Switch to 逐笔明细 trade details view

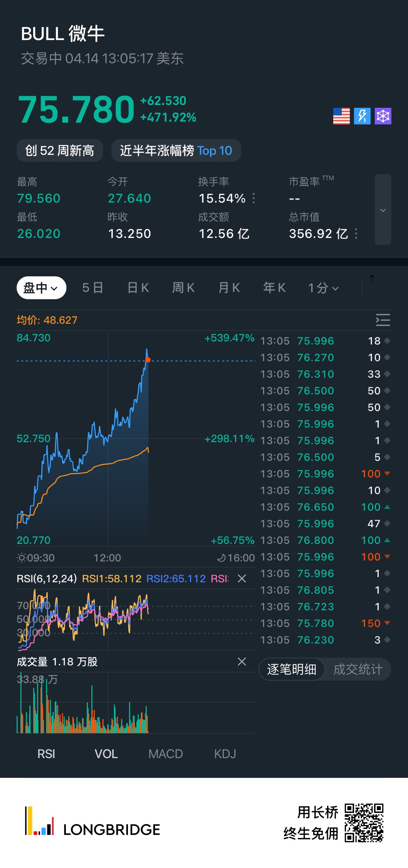(292, 669)
